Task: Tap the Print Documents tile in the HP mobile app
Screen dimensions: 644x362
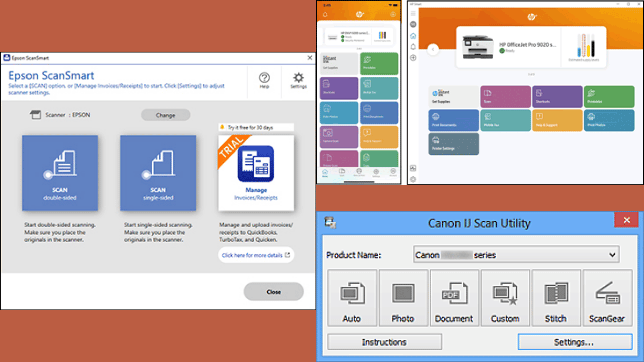Action: tap(379, 113)
